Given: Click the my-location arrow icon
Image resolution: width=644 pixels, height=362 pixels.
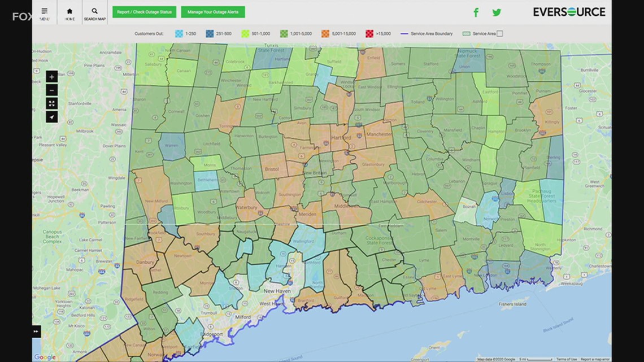Looking at the screenshot, I should pos(51,117).
